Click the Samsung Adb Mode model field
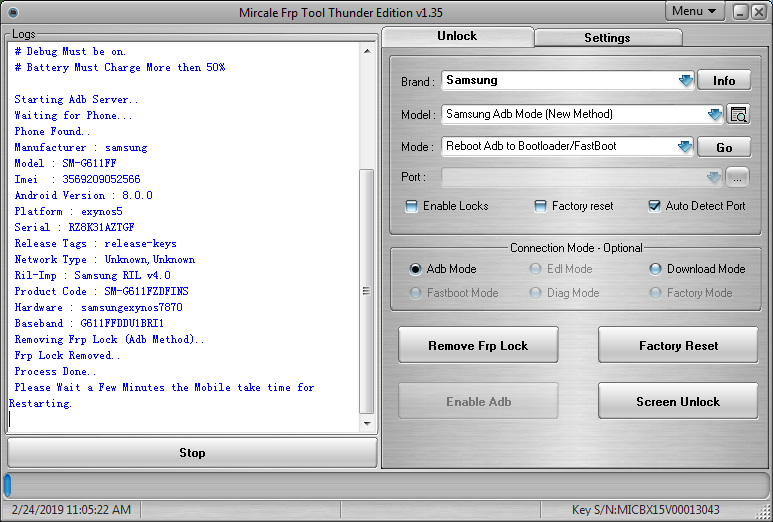773x522 pixels. [582, 114]
